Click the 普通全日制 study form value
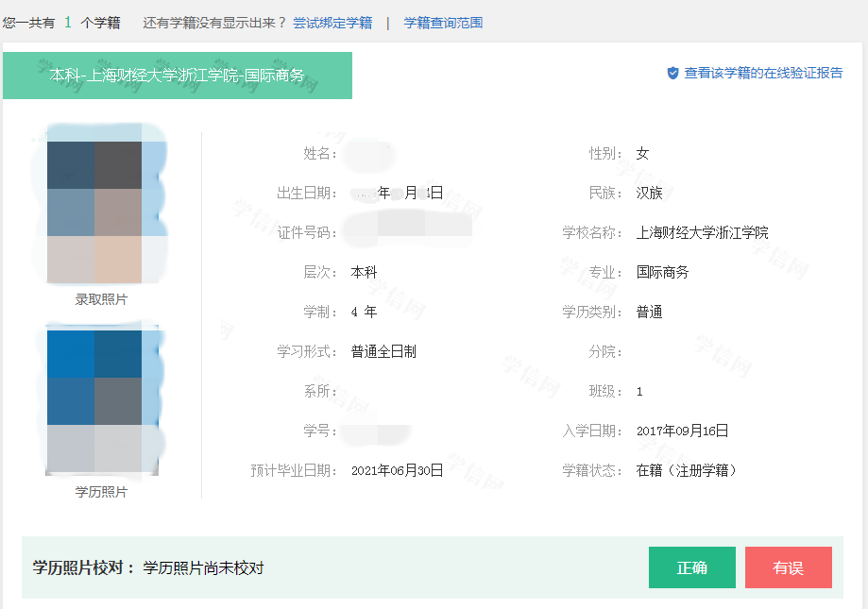Image resolution: width=868 pixels, height=609 pixels. [x=383, y=351]
